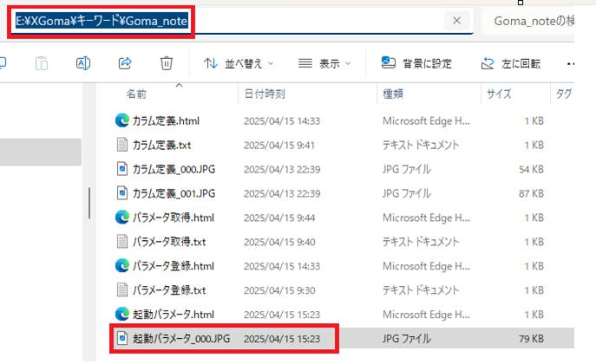Image resolution: width=596 pixels, height=364 pixels.
Task: Open the 並べ替え sort dropdown
Action: coord(239,63)
